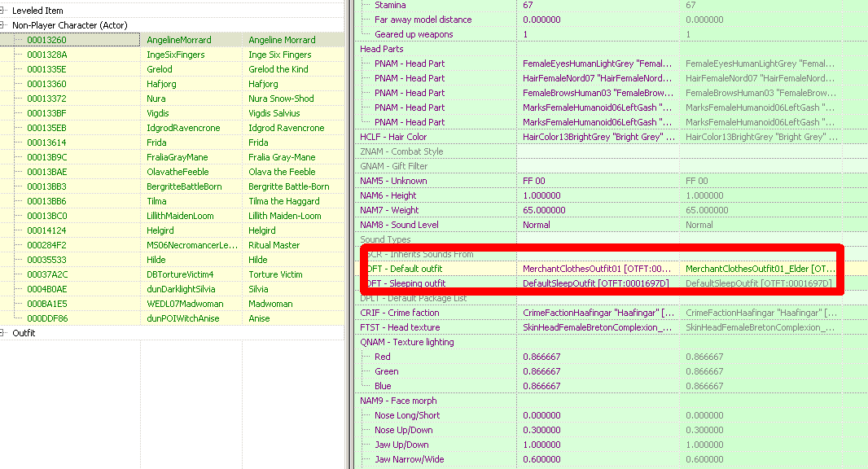Image resolution: width=868 pixels, height=469 pixels.
Task: Click the name Torture Victim
Action: click(x=275, y=274)
